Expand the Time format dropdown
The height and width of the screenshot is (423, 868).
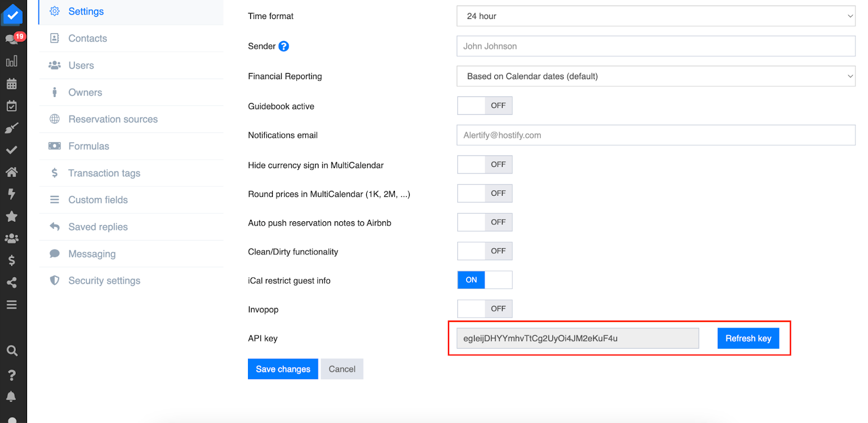tap(655, 16)
